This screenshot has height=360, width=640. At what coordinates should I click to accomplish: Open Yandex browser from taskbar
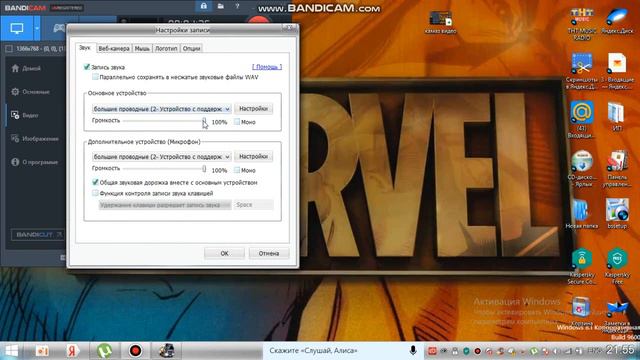point(73,351)
